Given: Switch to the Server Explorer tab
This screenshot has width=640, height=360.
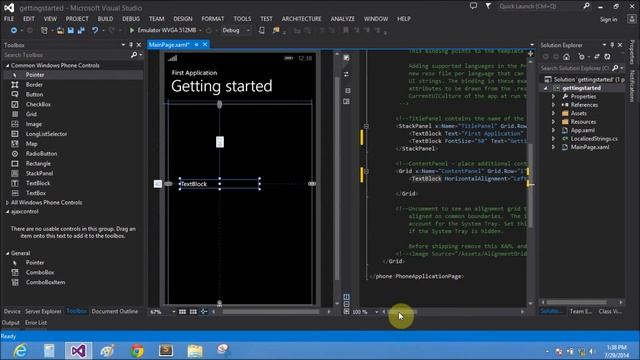Looking at the screenshot, I should point(43,311).
